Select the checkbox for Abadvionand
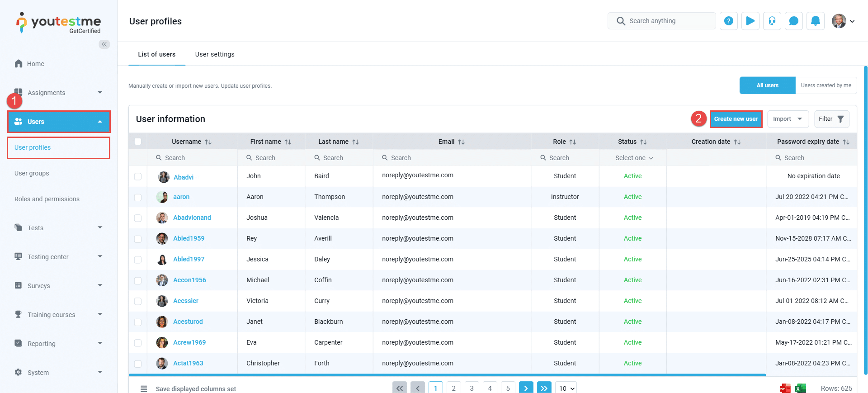 point(138,218)
